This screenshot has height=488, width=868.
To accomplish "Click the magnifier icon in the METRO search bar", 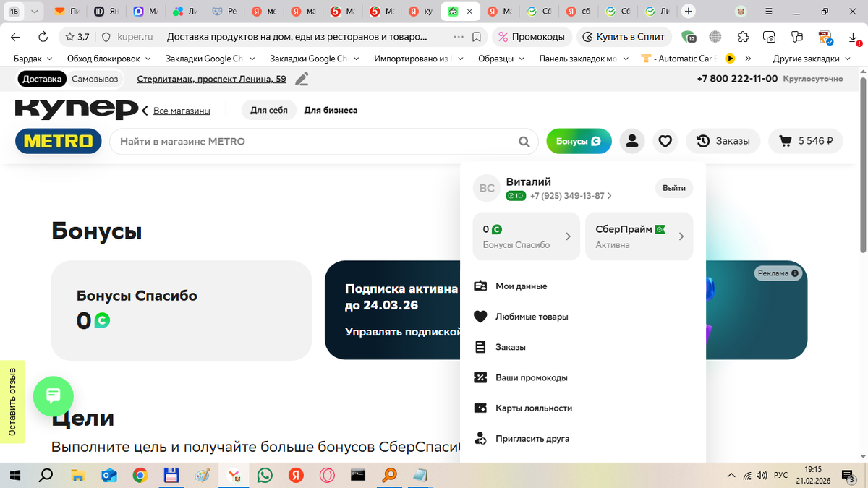I will [524, 142].
